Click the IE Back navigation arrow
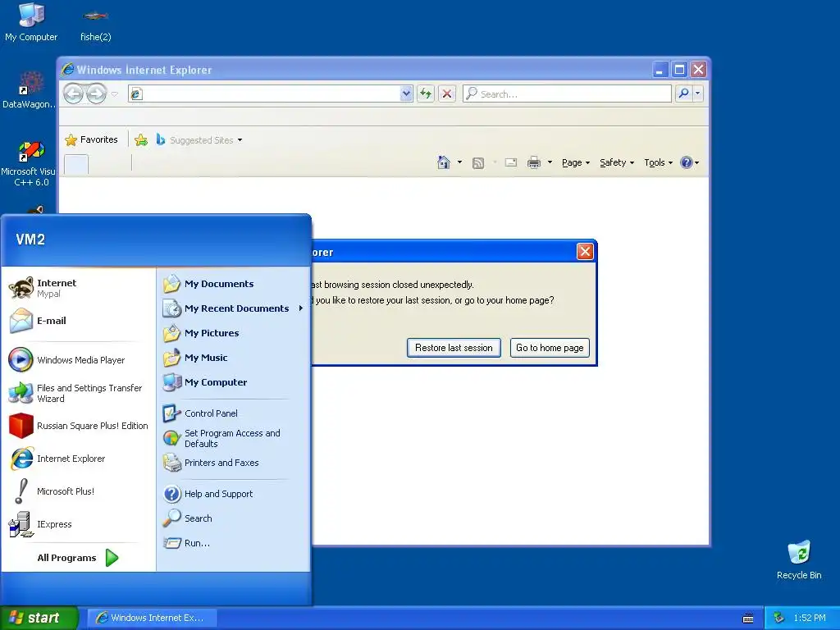 [x=74, y=94]
